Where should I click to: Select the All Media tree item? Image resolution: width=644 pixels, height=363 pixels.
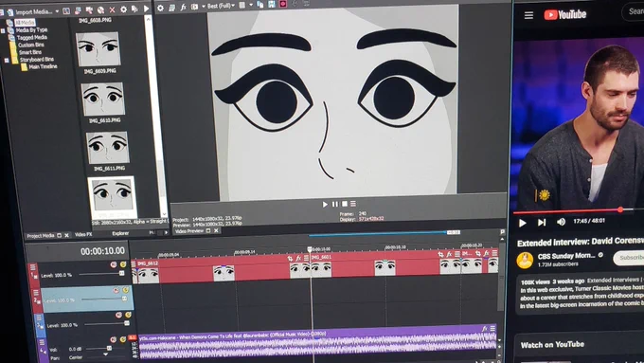(x=25, y=23)
